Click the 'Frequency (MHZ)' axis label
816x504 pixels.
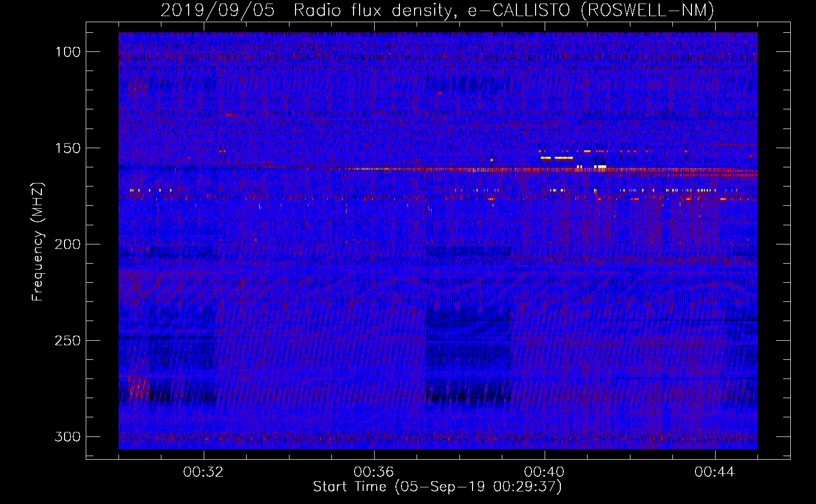(38, 241)
